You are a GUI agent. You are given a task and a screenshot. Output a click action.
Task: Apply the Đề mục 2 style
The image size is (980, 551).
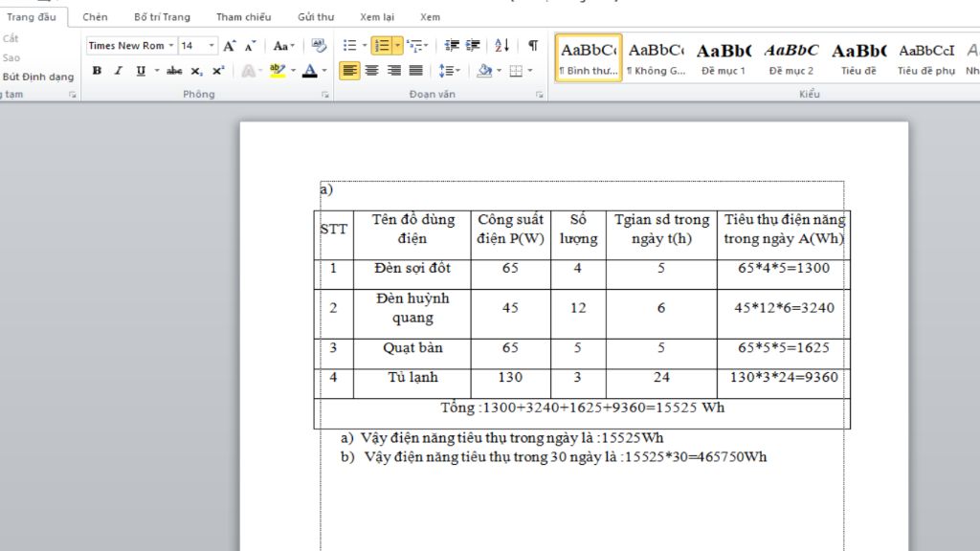point(791,58)
